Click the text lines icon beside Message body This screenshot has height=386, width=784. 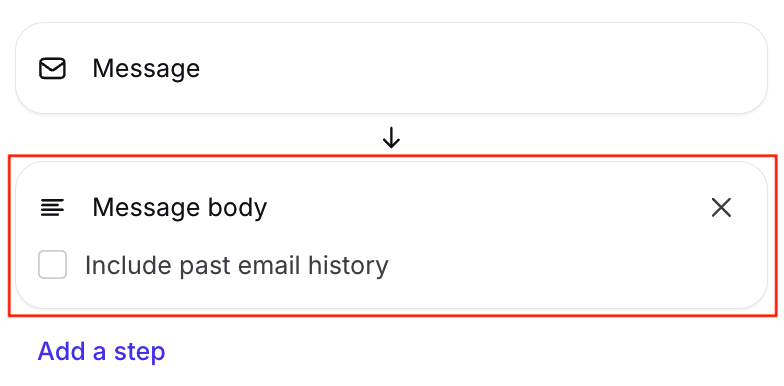52,208
